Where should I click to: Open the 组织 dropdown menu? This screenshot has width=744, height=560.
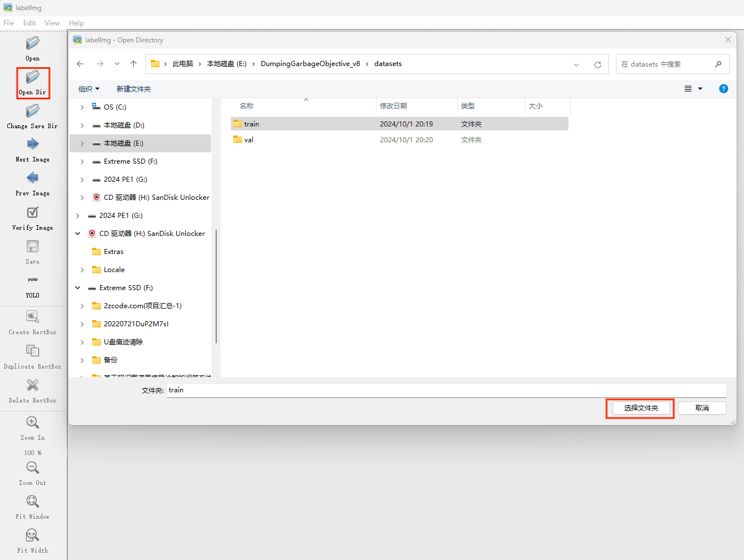click(x=89, y=89)
